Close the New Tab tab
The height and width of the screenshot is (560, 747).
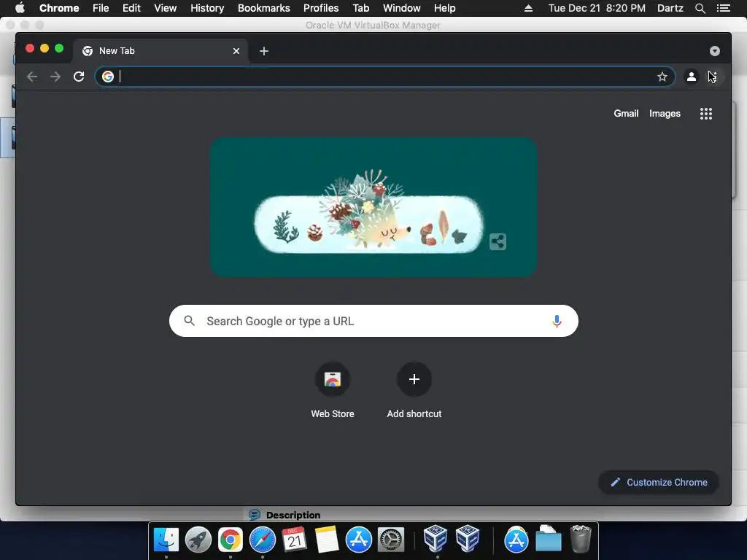point(236,51)
